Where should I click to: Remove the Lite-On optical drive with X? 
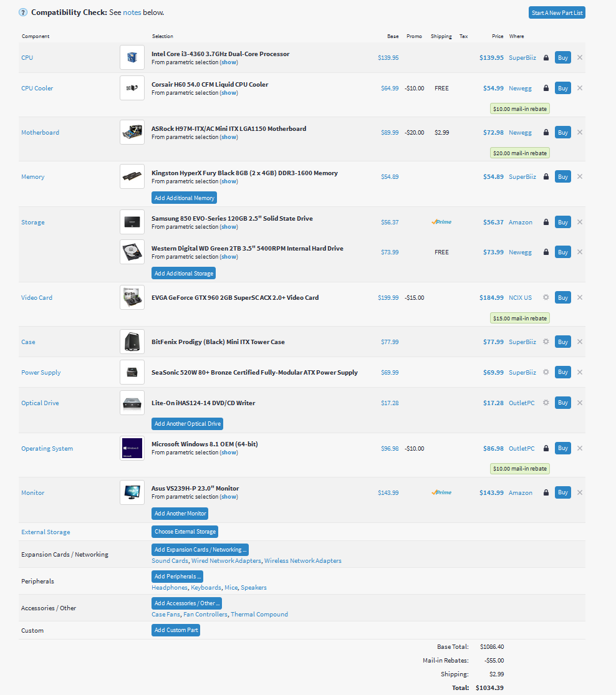point(580,403)
